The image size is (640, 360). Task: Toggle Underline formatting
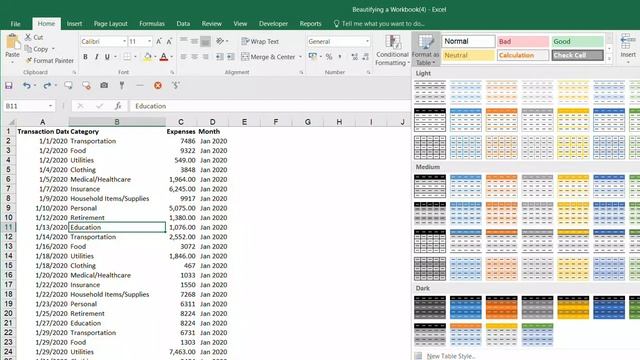107,57
